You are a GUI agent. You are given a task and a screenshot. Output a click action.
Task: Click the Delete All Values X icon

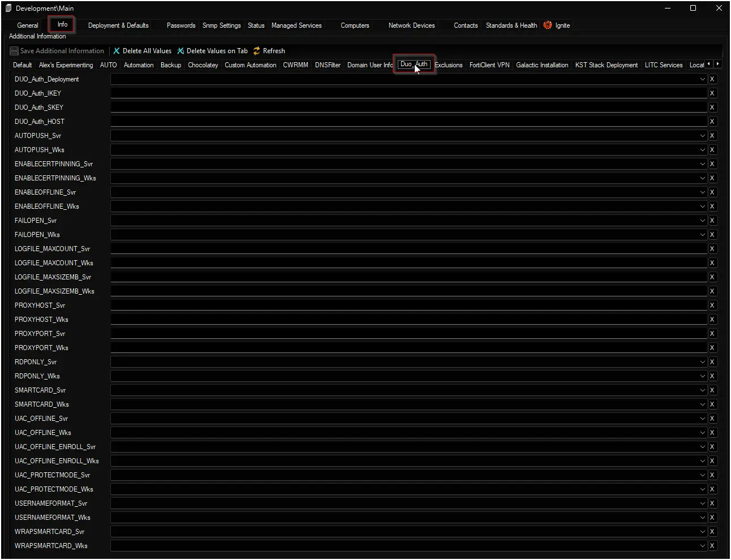tap(117, 51)
